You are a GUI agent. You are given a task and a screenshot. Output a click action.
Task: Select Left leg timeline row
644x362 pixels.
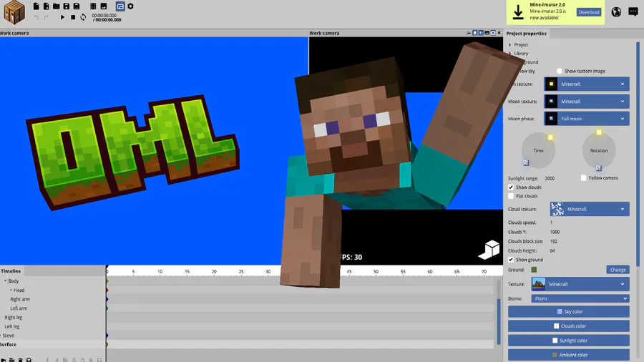click(12, 326)
